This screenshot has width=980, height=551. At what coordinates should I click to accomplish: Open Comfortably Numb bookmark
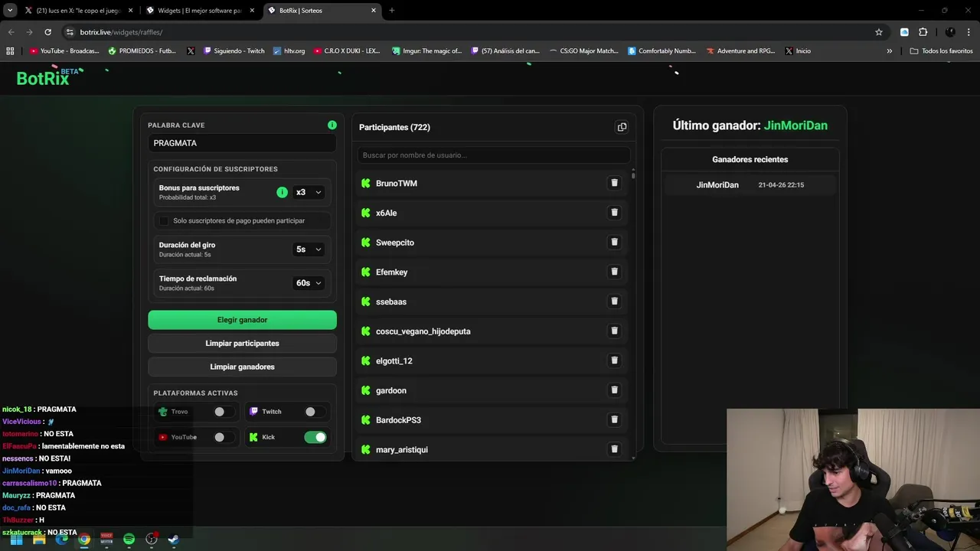click(662, 51)
